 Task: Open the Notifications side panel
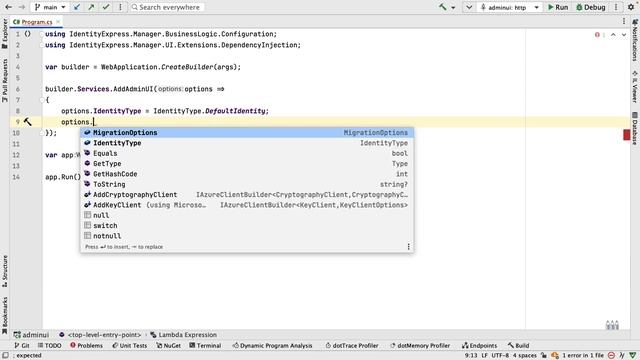point(635,40)
